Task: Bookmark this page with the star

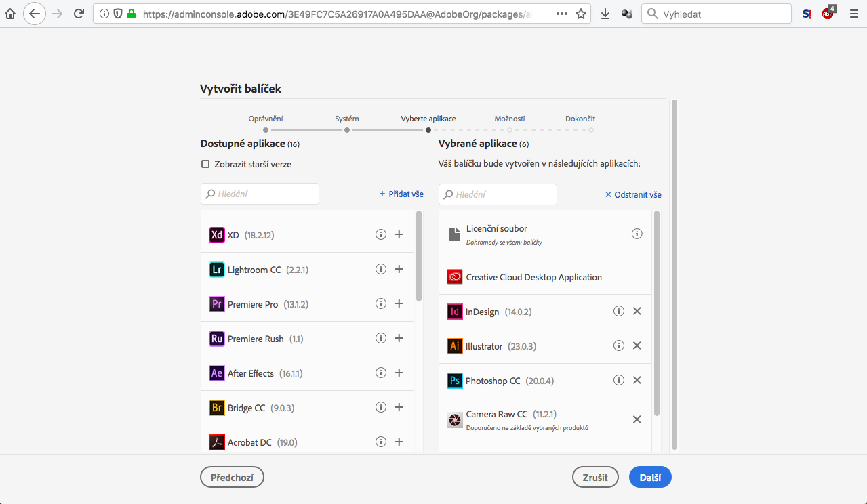Action: pyautogui.click(x=581, y=14)
